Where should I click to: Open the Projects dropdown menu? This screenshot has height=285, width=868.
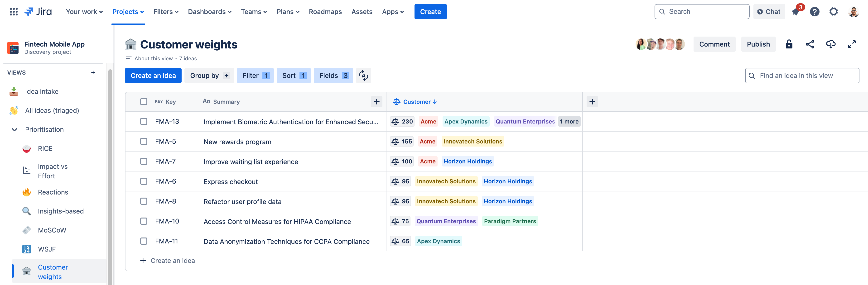[x=128, y=12]
